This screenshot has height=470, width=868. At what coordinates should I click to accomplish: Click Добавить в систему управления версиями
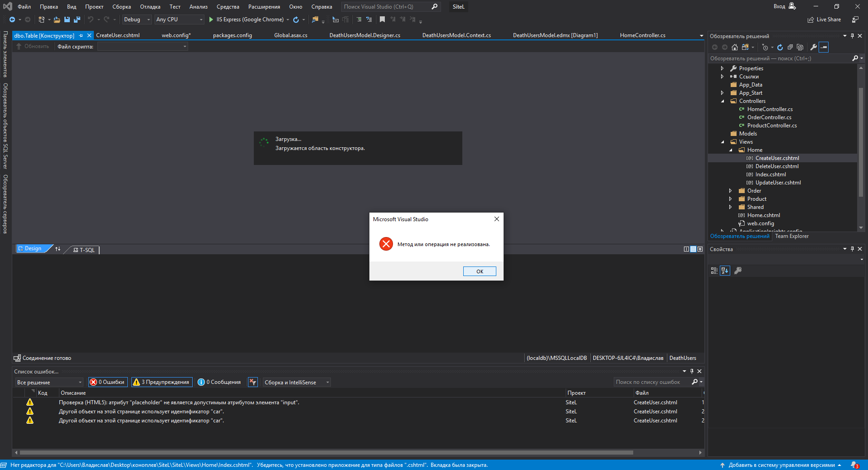pos(781,465)
